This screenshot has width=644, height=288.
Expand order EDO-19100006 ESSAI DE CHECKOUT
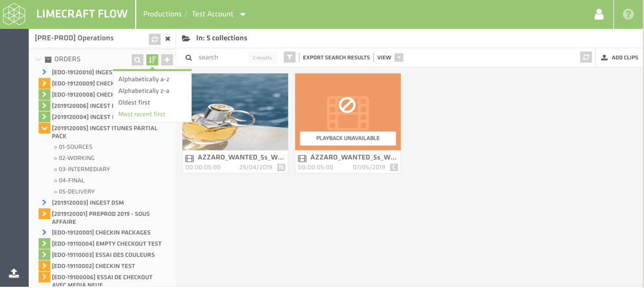pos(44,277)
